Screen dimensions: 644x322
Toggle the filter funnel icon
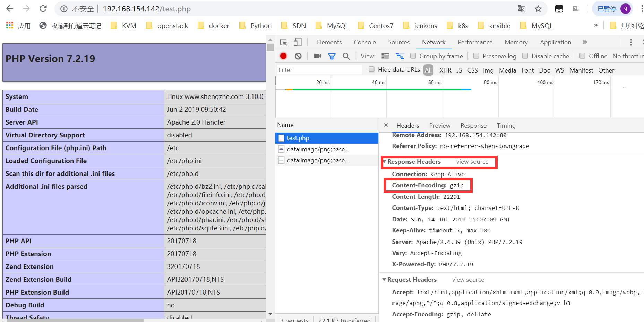pos(332,56)
